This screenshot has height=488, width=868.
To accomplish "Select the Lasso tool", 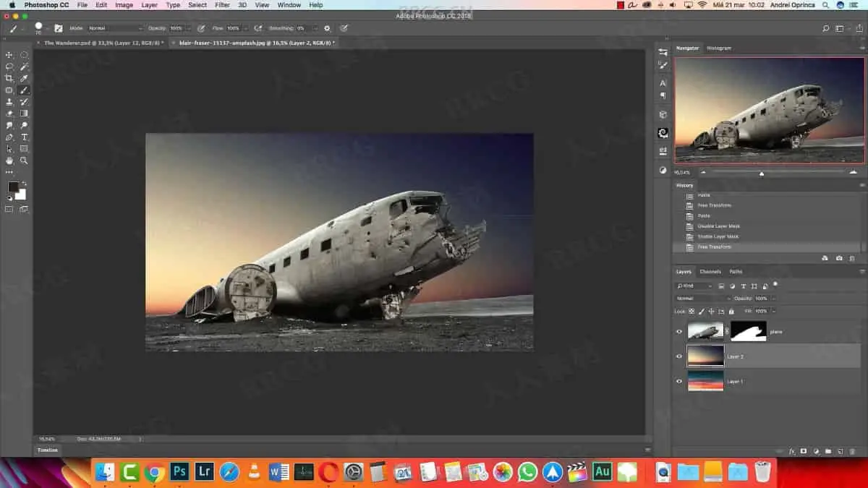I will tap(9, 67).
